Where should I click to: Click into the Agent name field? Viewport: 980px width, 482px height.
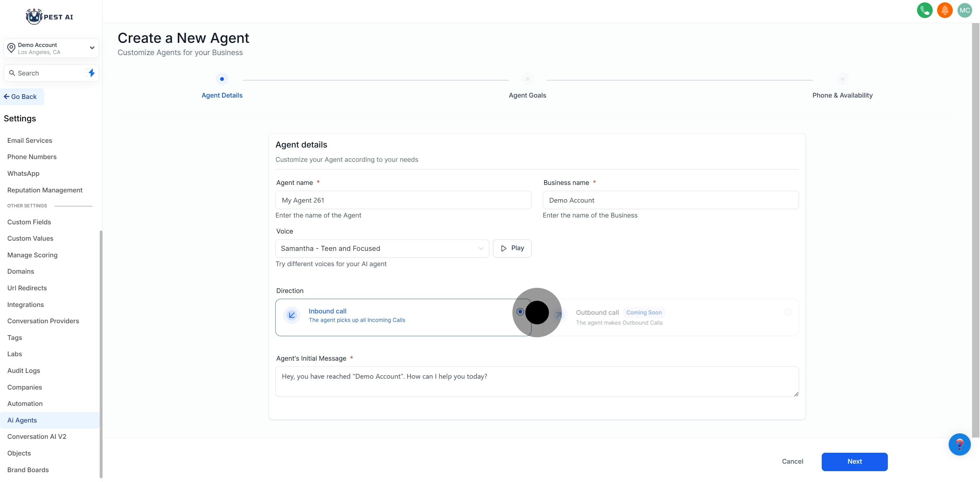click(403, 200)
